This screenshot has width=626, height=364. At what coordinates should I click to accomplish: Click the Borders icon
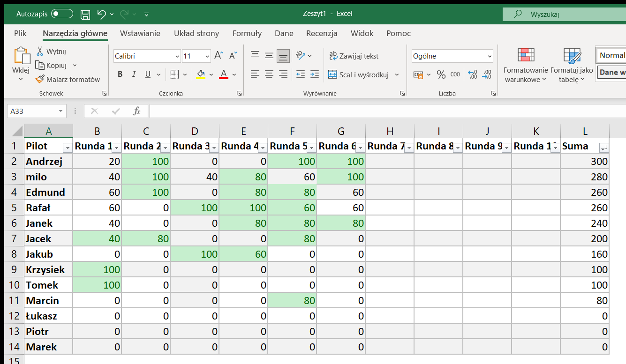point(174,74)
